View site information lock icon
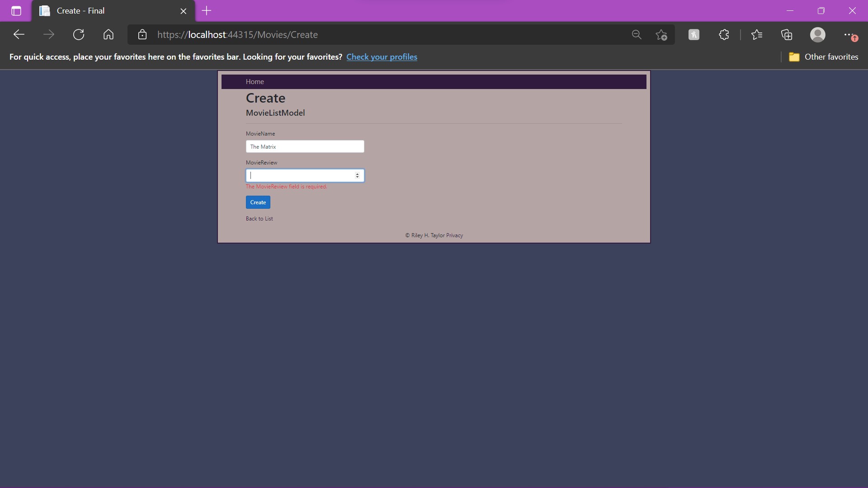 click(x=142, y=35)
